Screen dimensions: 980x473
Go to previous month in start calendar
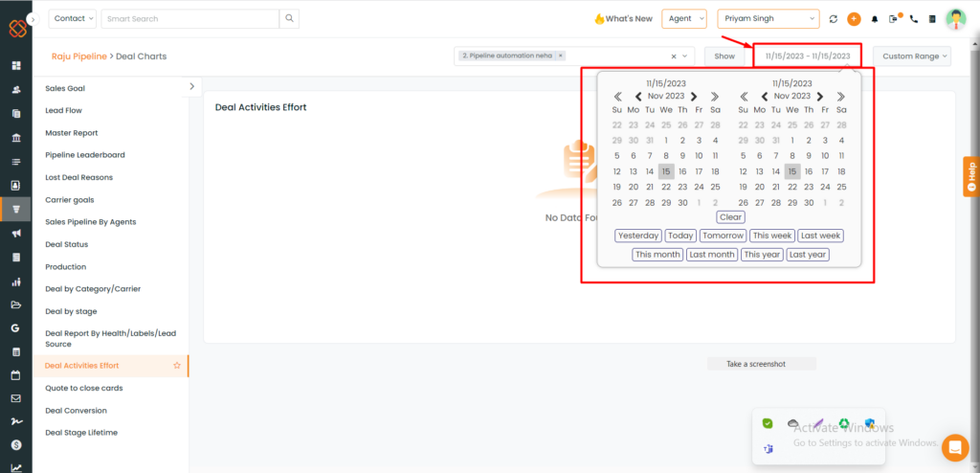(638, 97)
